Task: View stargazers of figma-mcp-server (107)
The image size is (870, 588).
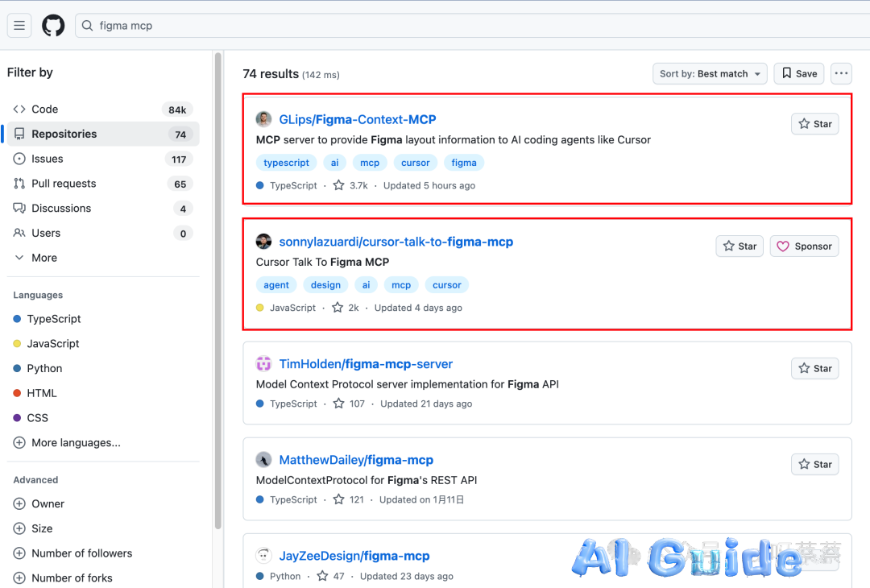Action: [349, 404]
